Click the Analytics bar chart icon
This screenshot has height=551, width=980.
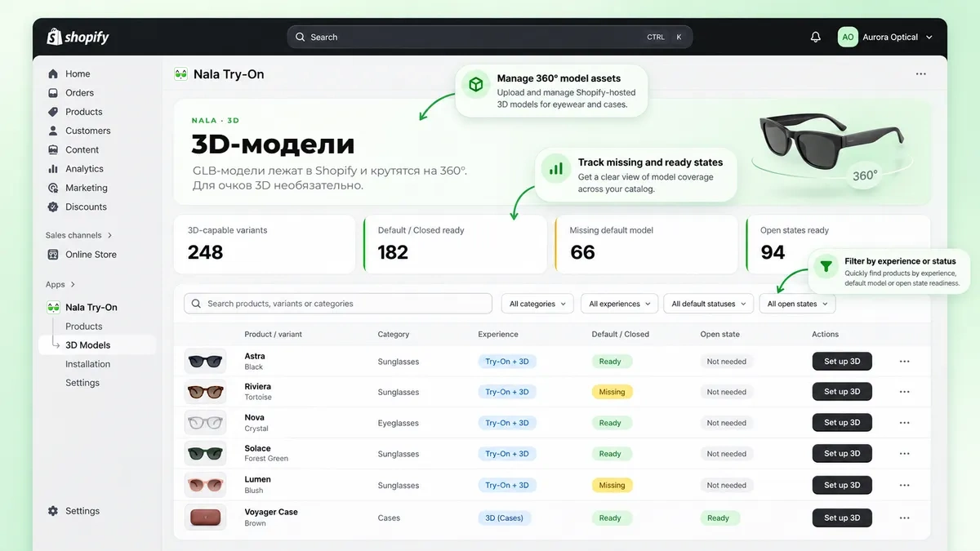(53, 169)
